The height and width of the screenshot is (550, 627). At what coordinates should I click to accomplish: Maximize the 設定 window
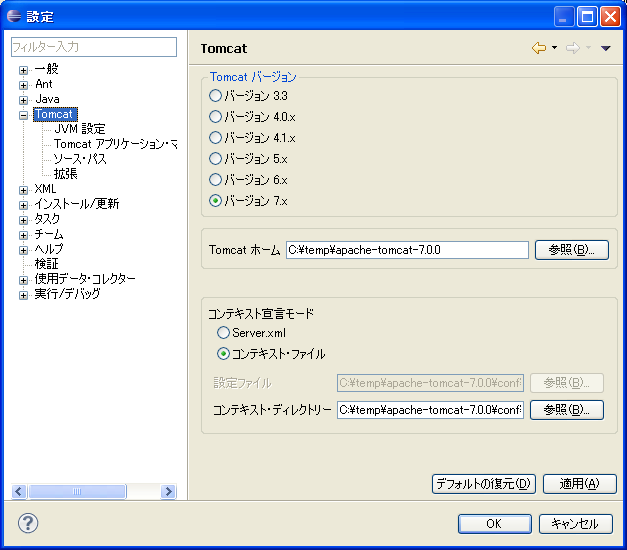click(587, 17)
